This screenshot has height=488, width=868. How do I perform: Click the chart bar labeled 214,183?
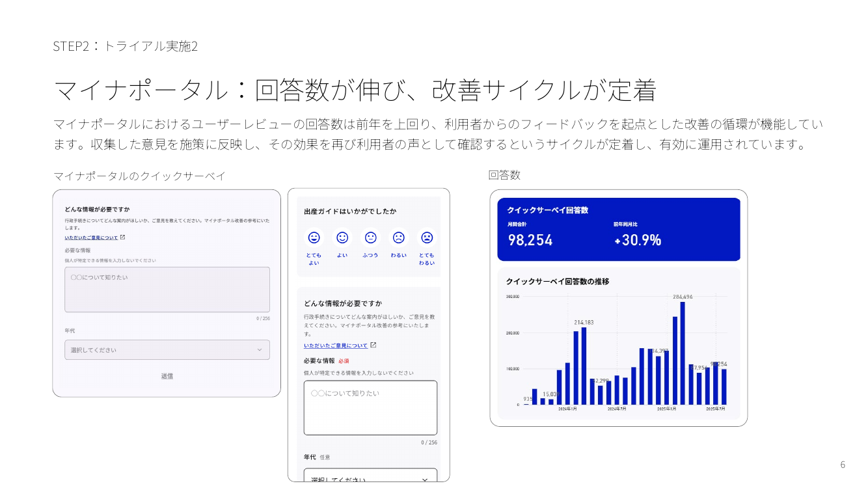(584, 366)
